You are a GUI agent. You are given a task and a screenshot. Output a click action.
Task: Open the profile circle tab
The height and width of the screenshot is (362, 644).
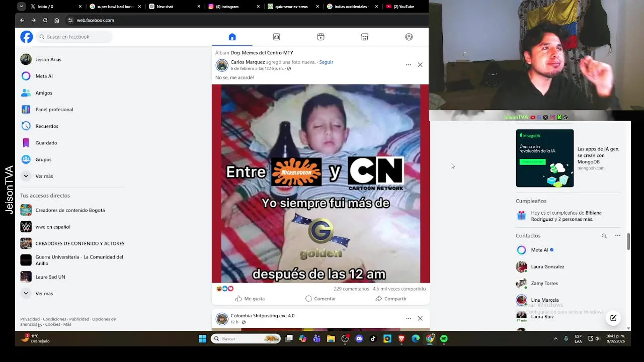pos(409,37)
